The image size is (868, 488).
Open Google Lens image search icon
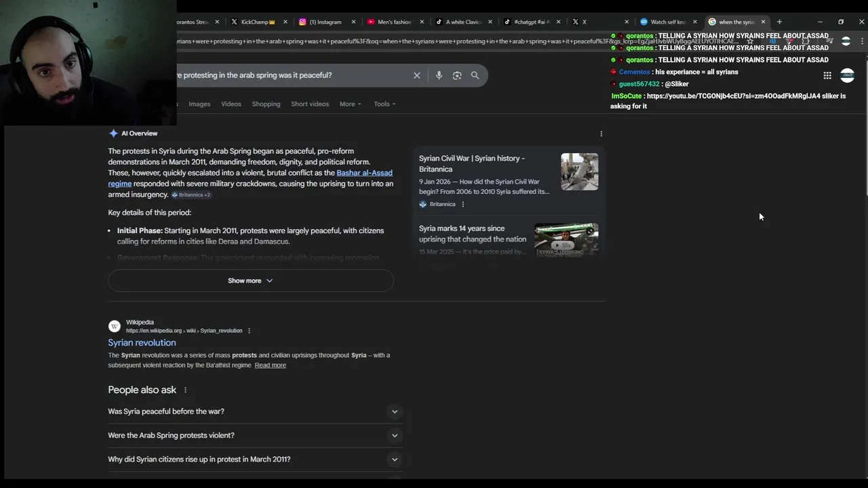(x=457, y=75)
